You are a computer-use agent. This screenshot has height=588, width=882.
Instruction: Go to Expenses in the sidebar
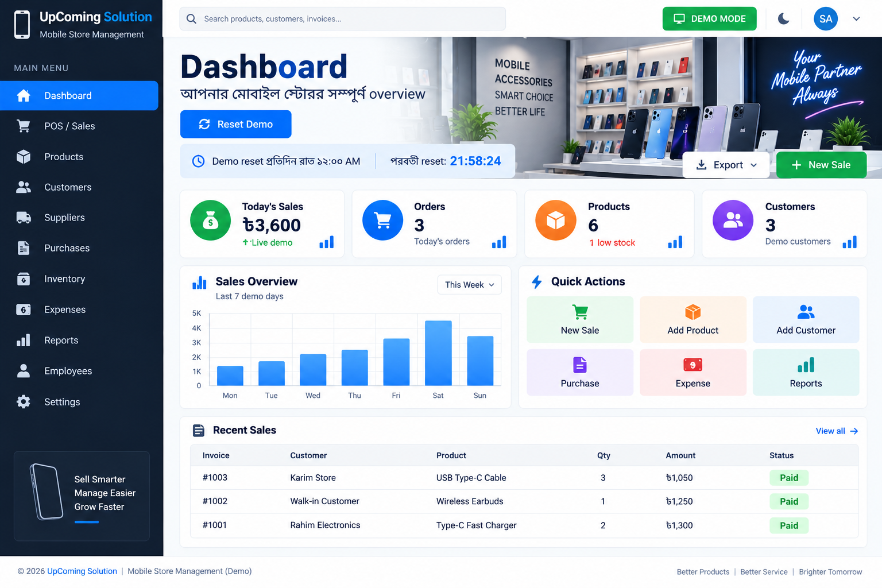79,310
